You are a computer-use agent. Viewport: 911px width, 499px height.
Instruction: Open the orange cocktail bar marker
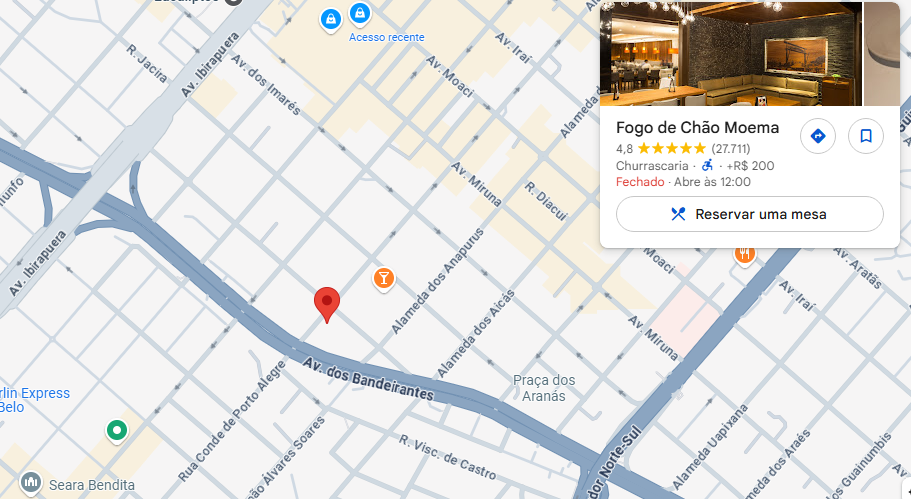pos(383,279)
